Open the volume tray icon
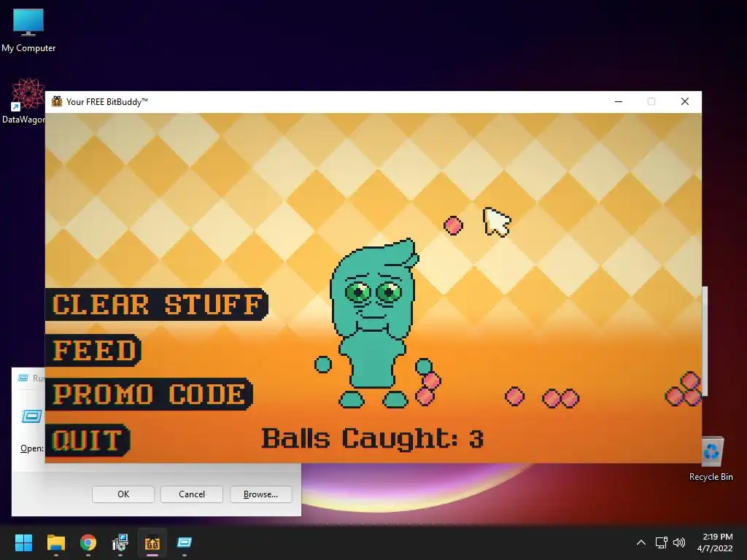The image size is (747, 560). (x=679, y=542)
